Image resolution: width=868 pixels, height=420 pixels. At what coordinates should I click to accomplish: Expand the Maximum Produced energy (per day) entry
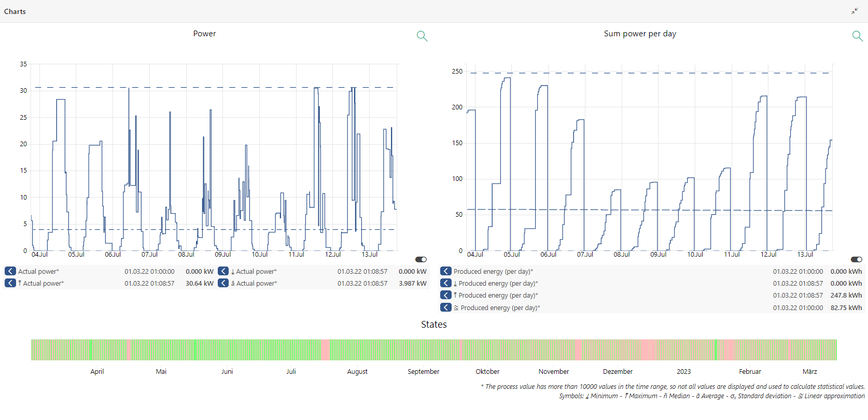click(446, 295)
